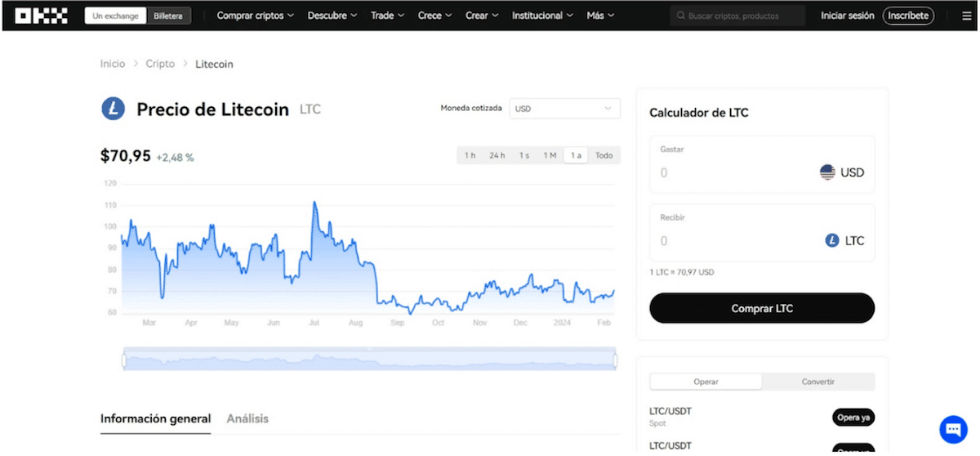
Task: Click the Inscríbete button
Action: tap(908, 16)
